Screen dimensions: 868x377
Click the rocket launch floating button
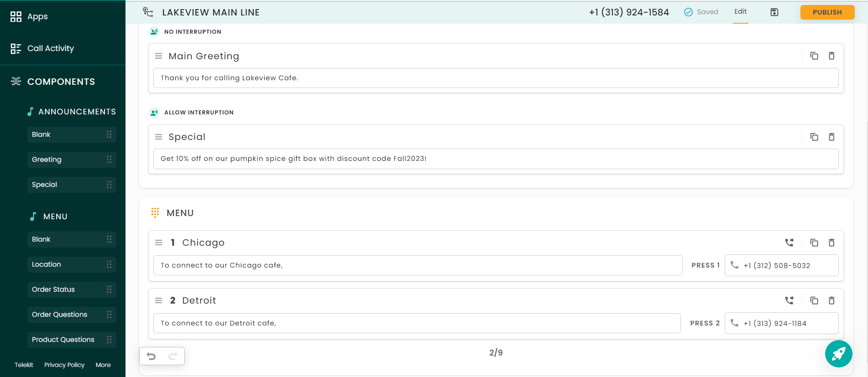(x=839, y=354)
